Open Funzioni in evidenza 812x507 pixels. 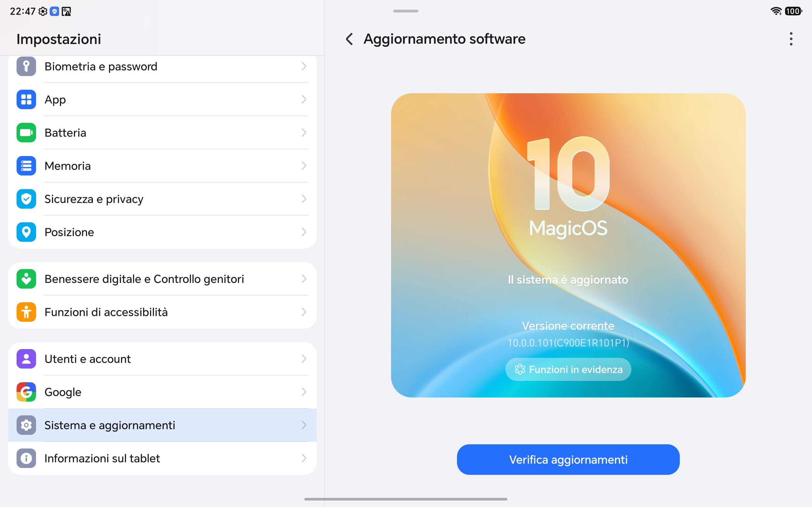[x=568, y=370]
